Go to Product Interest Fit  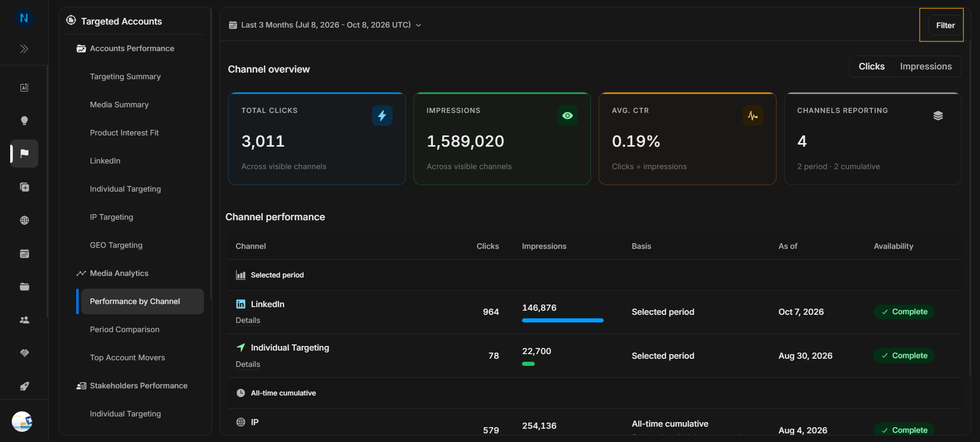click(x=124, y=133)
